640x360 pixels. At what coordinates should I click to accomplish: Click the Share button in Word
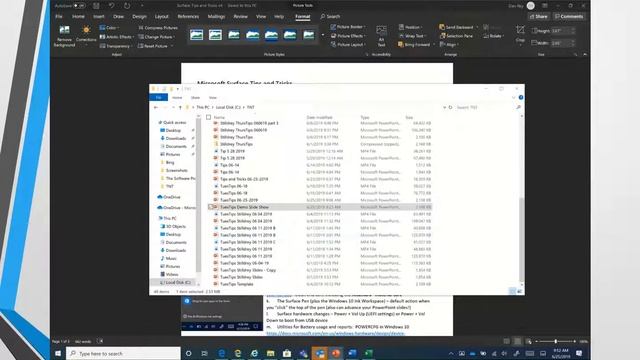538,16
